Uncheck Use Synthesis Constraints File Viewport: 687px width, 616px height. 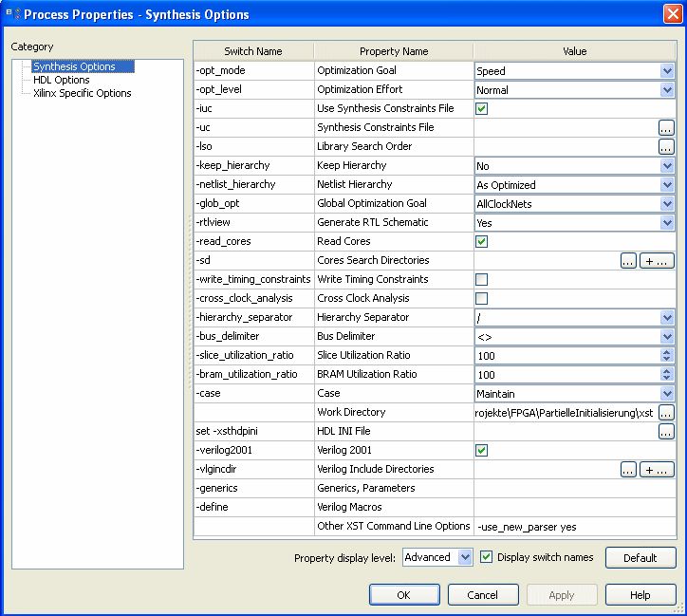tap(482, 108)
